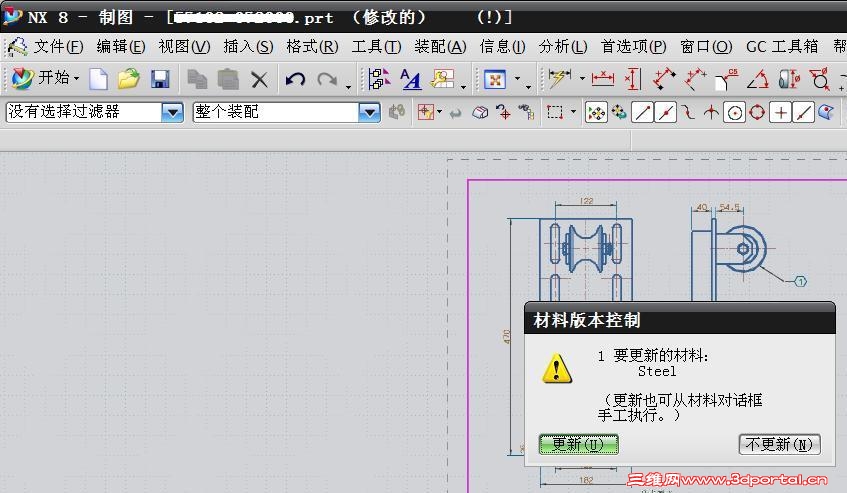The height and width of the screenshot is (493, 847).
Task: Open the 窗口(O) menu
Action: click(706, 46)
